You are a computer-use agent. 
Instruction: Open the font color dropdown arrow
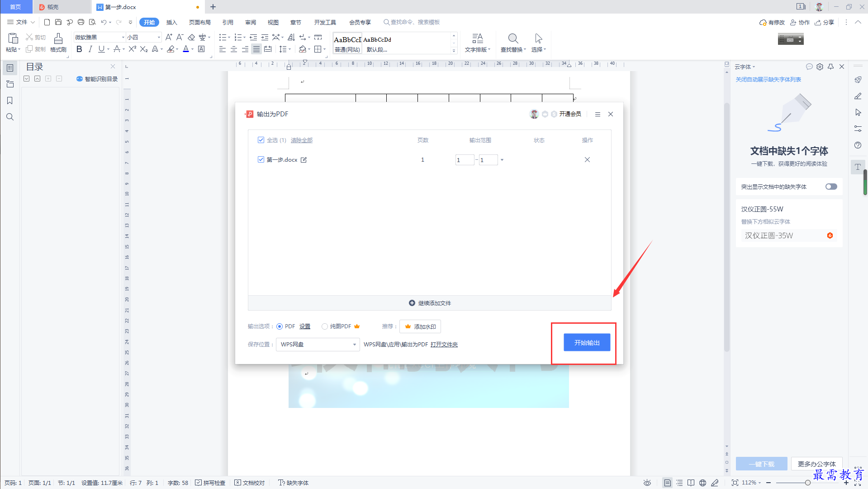point(192,49)
